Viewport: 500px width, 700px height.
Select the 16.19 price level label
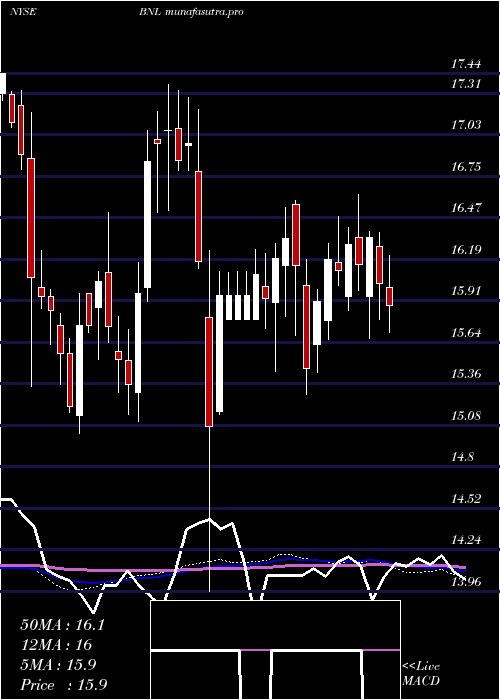tap(466, 250)
